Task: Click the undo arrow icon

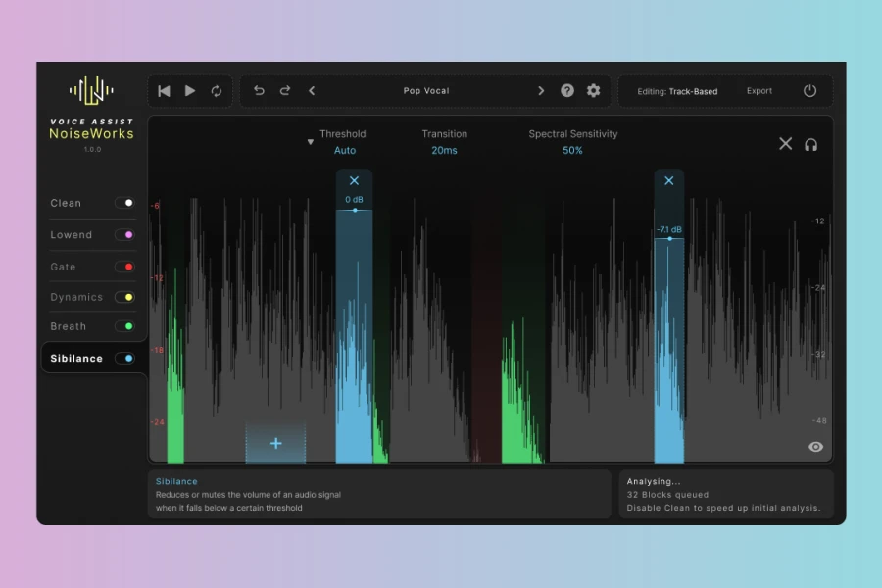Action: [259, 91]
